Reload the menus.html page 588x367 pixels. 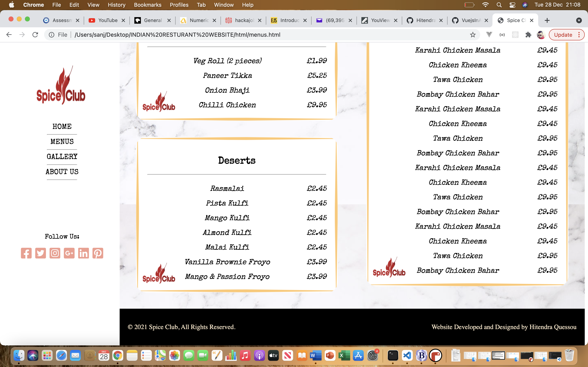(35, 34)
